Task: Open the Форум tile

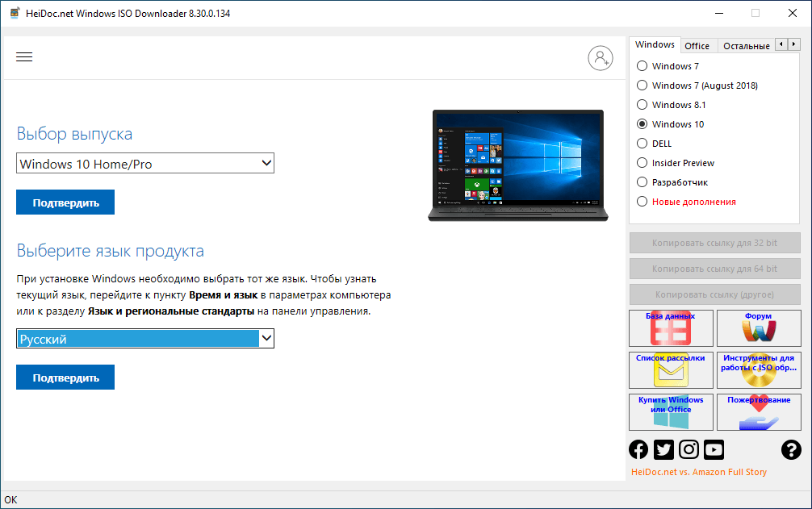Action: click(759, 328)
